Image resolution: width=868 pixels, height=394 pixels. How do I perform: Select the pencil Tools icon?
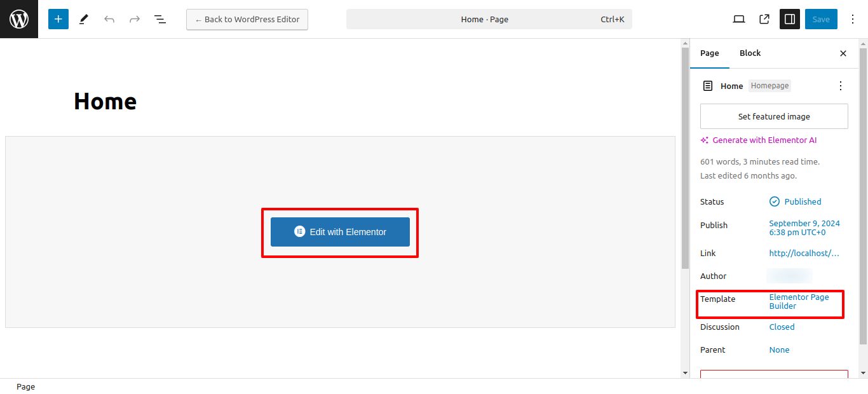84,19
